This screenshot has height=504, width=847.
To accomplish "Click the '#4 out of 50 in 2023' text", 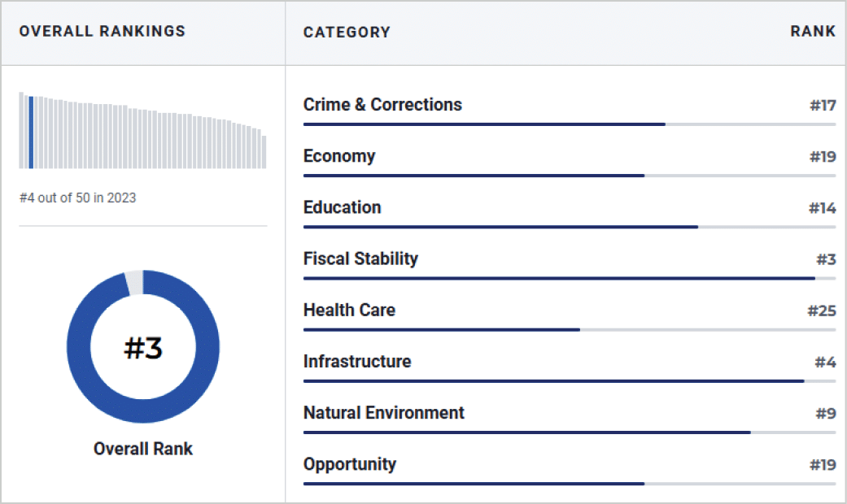I will 78,198.
